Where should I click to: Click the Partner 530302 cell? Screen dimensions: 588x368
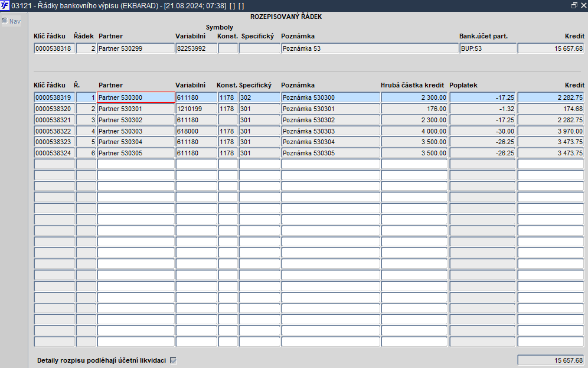136,120
